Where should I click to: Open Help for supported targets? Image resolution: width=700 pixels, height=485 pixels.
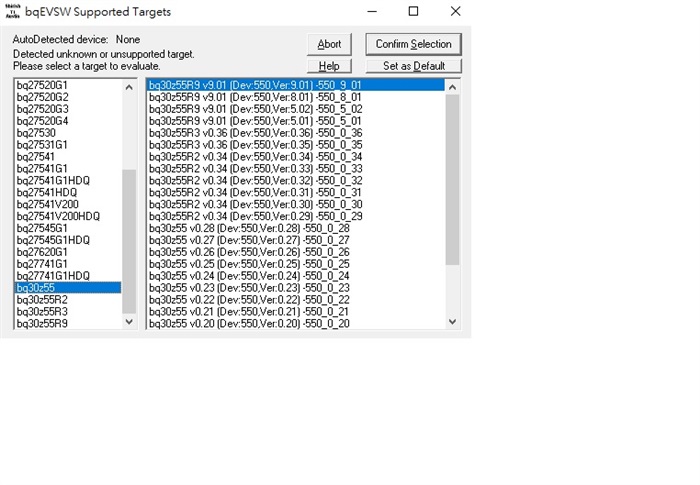pyautogui.click(x=329, y=66)
